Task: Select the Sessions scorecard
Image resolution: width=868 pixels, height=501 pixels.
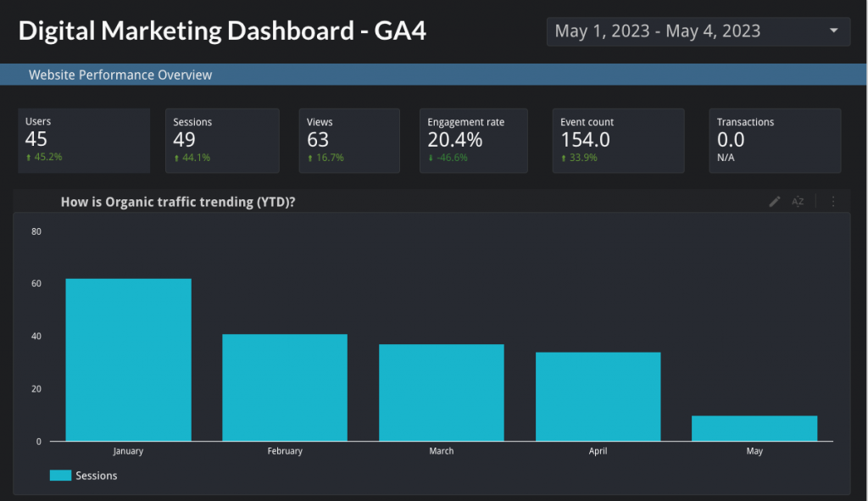Action: [x=221, y=141]
